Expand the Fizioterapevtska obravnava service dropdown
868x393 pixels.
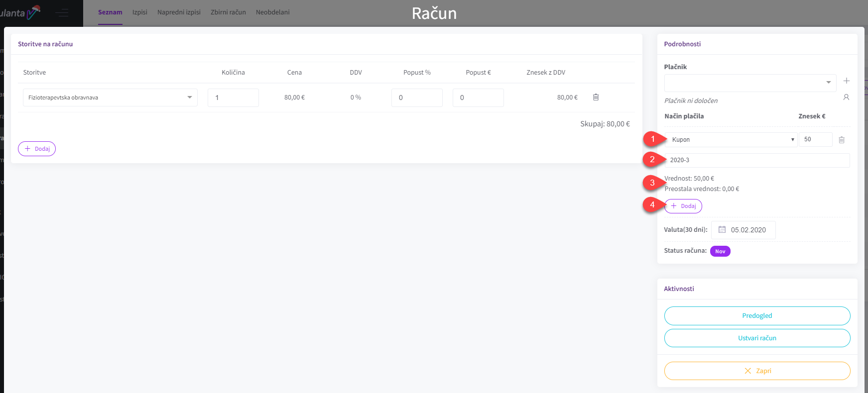coord(189,98)
